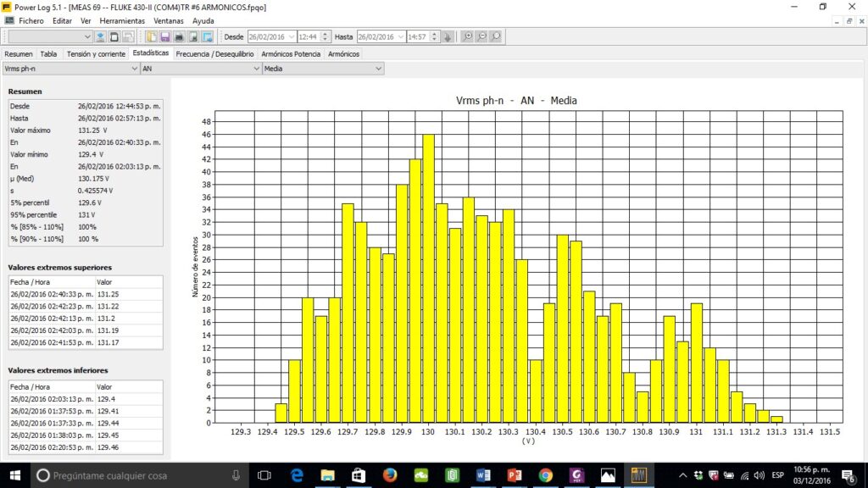
Task: Open Firefox from the taskbar
Action: (x=390, y=475)
